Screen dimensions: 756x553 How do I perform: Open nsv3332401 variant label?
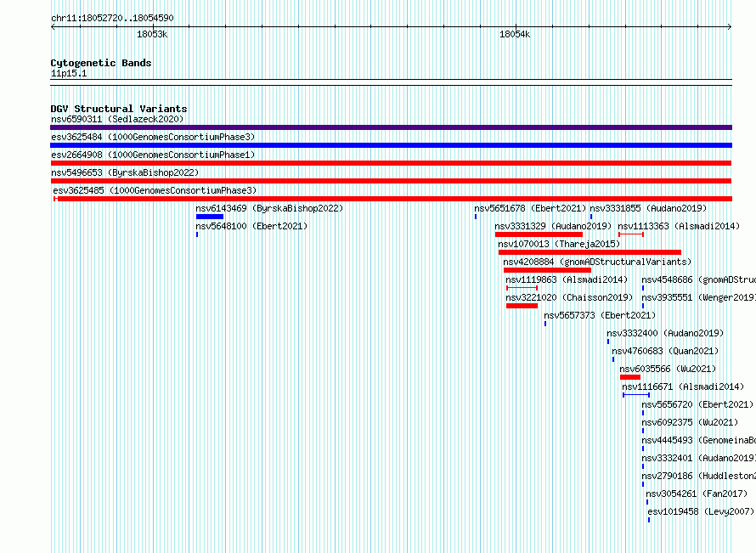pos(698,458)
